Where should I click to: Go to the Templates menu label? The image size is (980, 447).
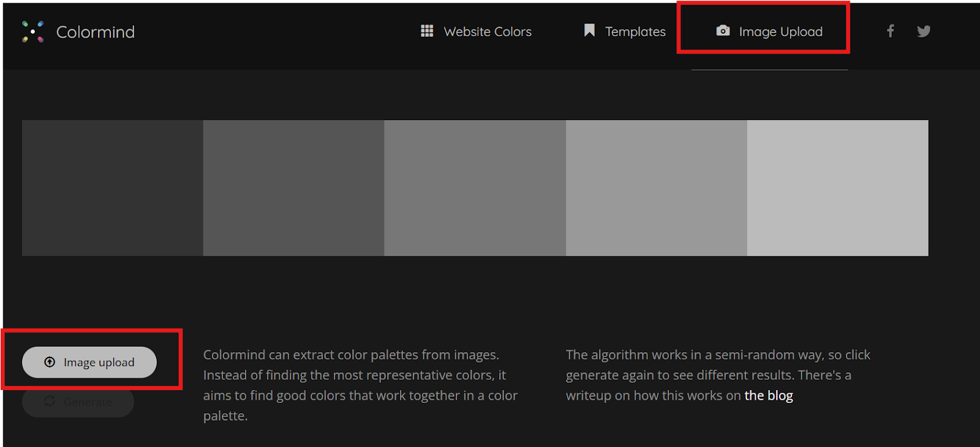coord(635,32)
